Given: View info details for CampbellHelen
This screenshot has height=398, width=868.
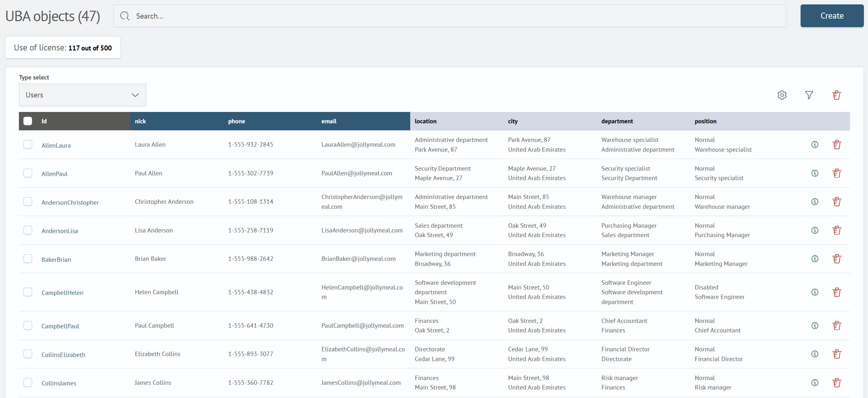Looking at the screenshot, I should 814,292.
